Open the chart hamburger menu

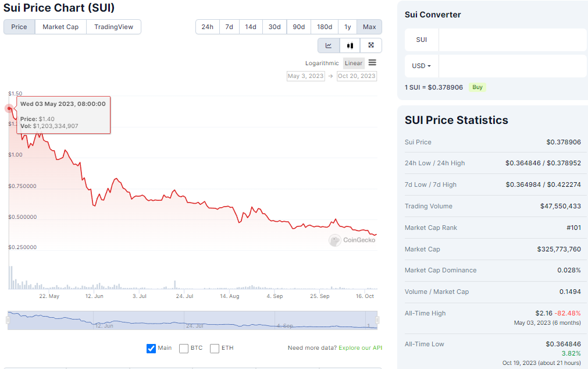[x=372, y=63]
